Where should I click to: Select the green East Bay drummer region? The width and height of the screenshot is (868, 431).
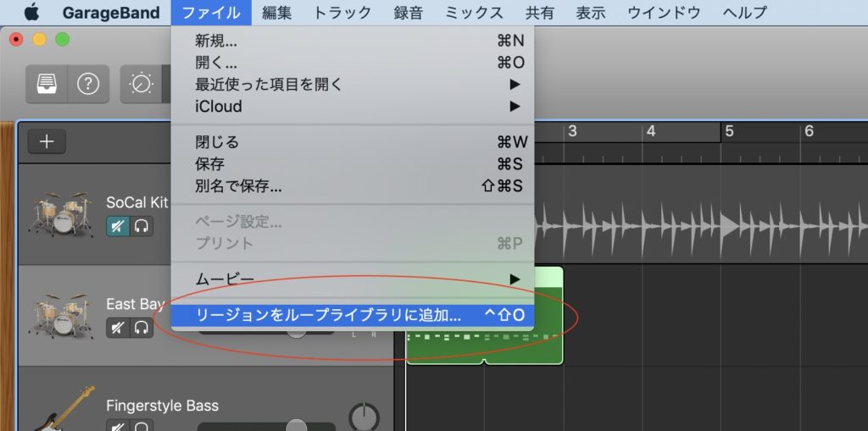(485, 345)
